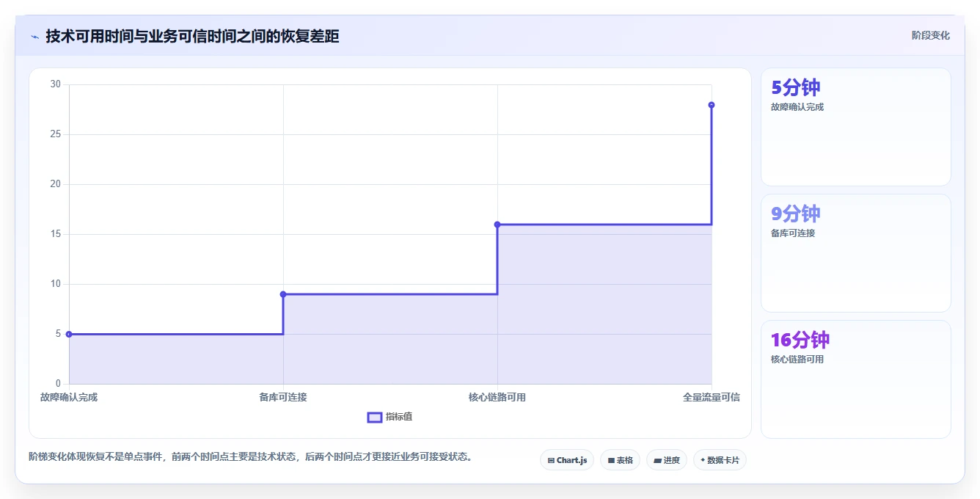Select the data point at 故障确认完成

click(x=69, y=334)
